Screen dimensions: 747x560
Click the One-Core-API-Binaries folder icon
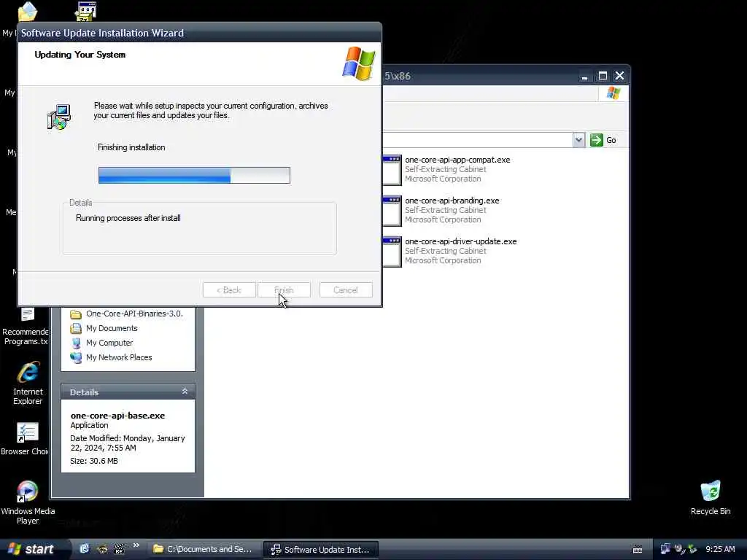point(76,314)
